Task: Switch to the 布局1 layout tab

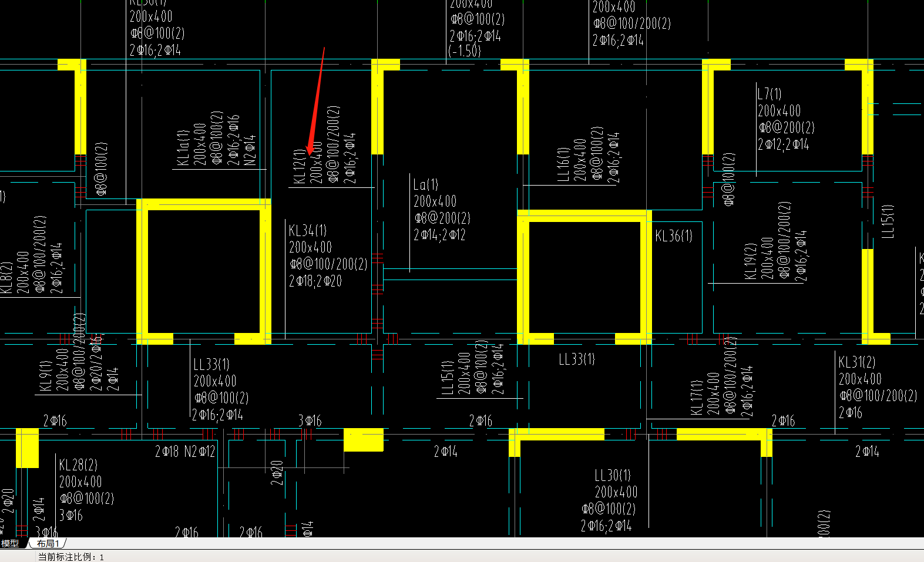Action: click(x=48, y=544)
